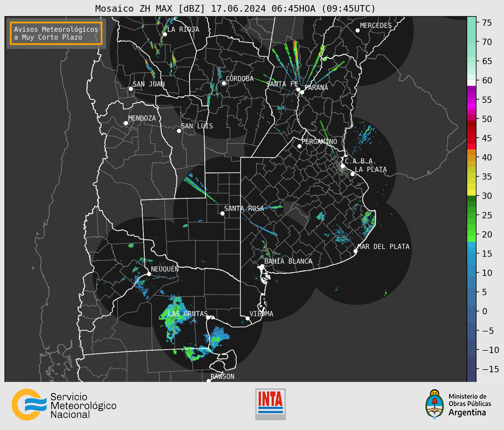Click the MERCEDES label text
This screenshot has width=504, height=430.
click(376, 26)
